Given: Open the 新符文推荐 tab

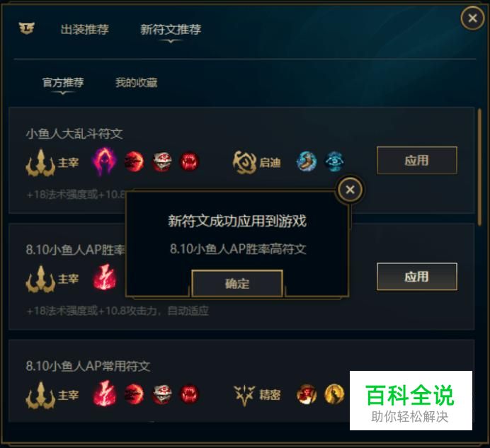Looking at the screenshot, I should click(171, 30).
